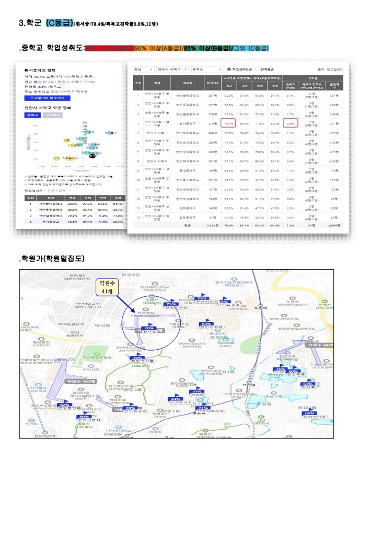Switch to the 학업성취도 tab above small table

coord(33,191)
